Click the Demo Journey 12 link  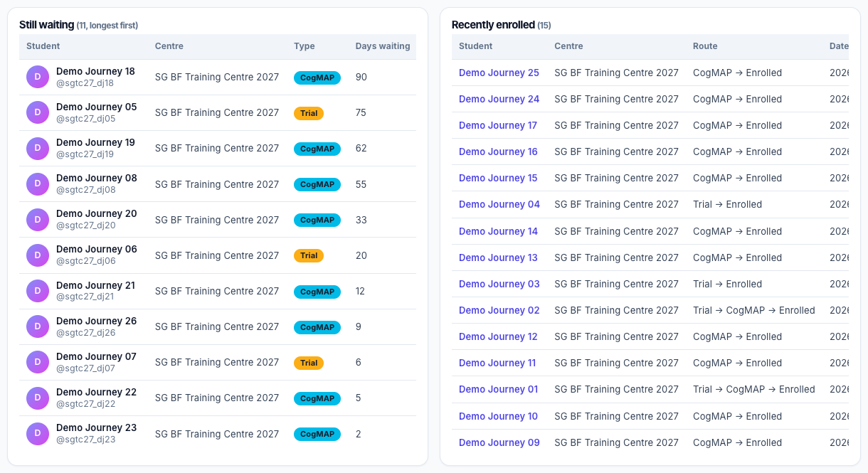pos(498,336)
